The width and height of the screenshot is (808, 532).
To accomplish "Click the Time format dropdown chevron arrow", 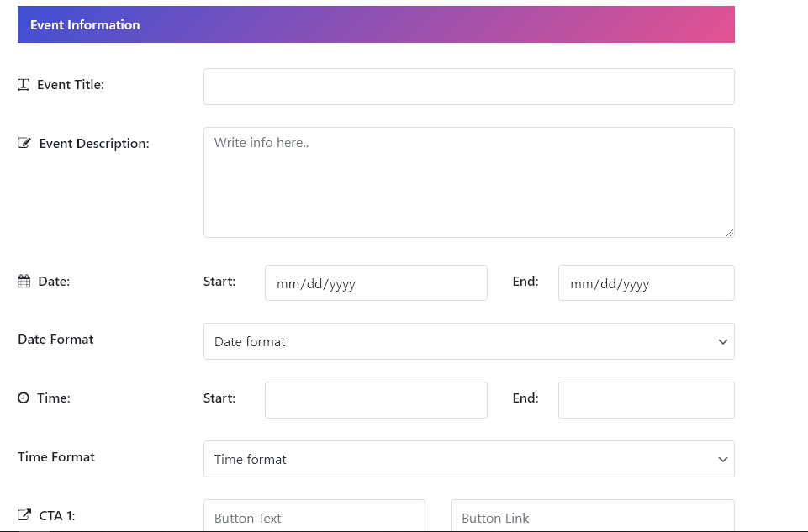I will 722,460.
